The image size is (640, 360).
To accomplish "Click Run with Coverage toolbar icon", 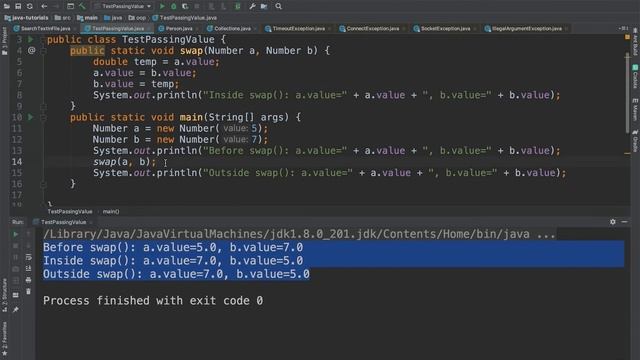I will (185, 6).
